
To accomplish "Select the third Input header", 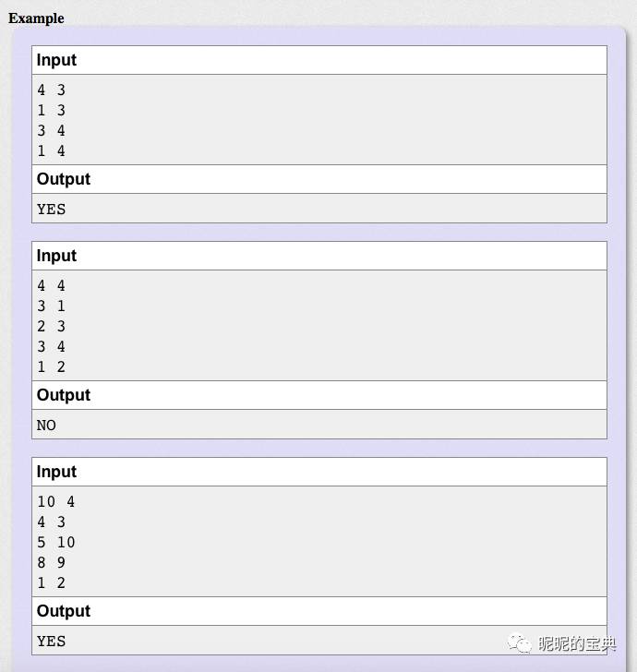I will (56, 472).
